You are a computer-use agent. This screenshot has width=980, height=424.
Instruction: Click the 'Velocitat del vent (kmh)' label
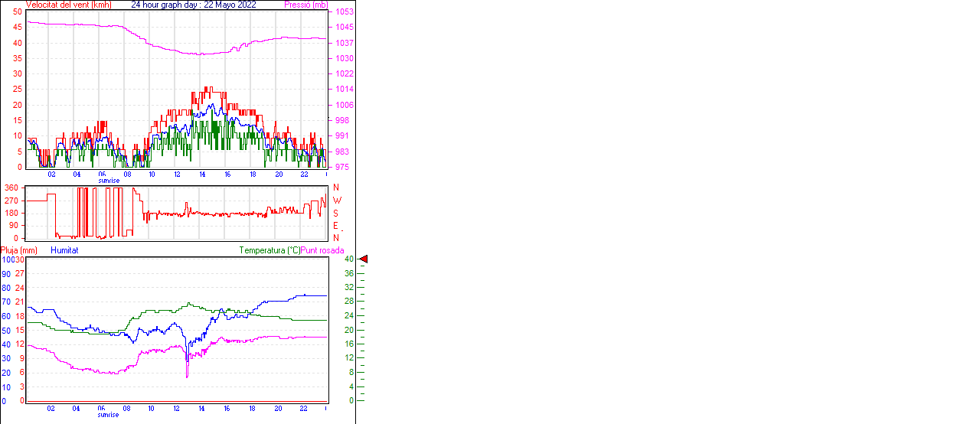click(68, 5)
